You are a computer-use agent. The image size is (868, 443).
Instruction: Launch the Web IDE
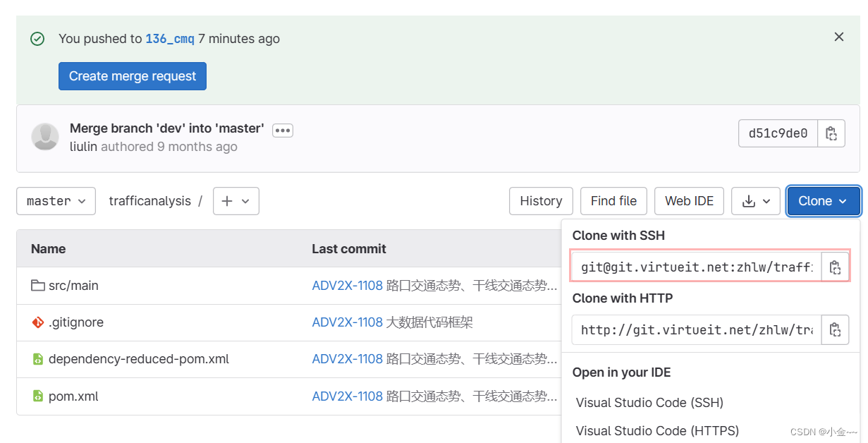[689, 201]
